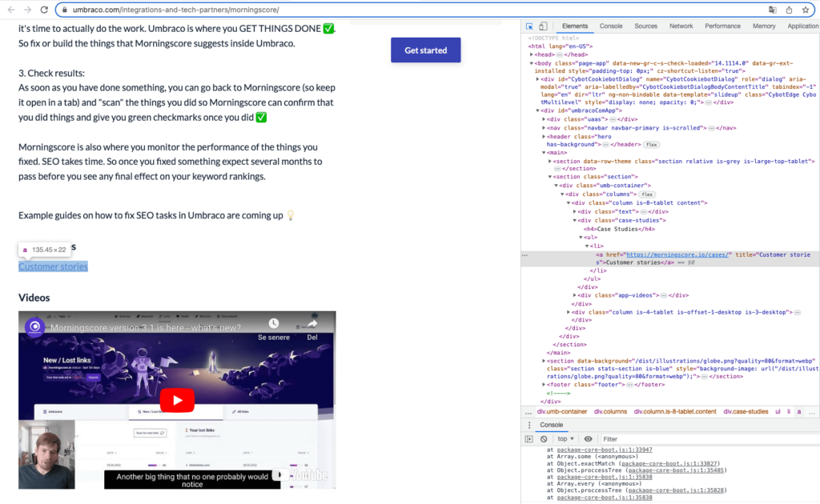Activate the inspect element picker icon

click(529, 26)
